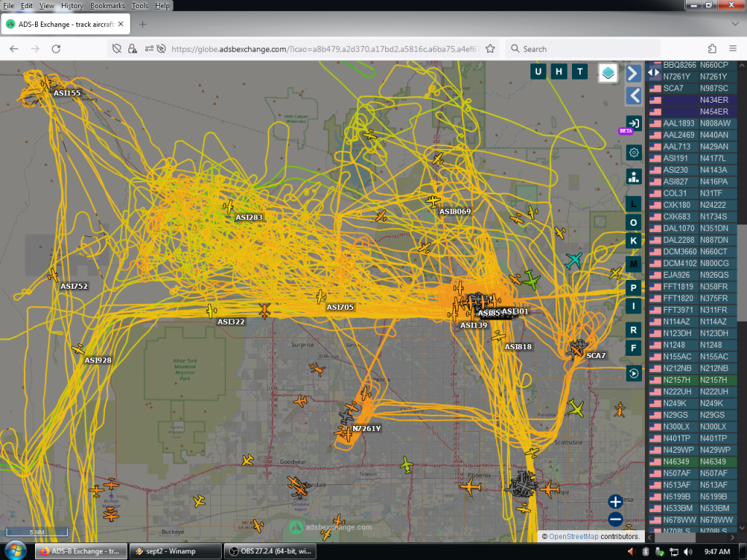
Task: Click the R map button
Action: pyautogui.click(x=634, y=330)
